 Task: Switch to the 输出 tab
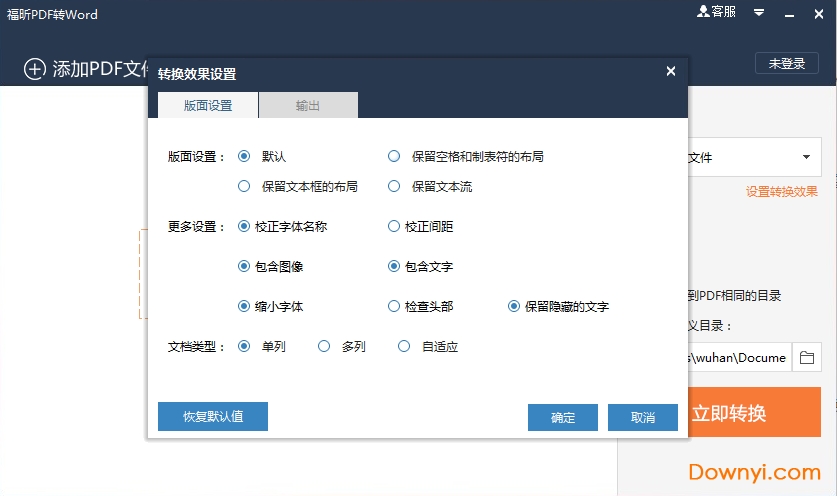(308, 105)
